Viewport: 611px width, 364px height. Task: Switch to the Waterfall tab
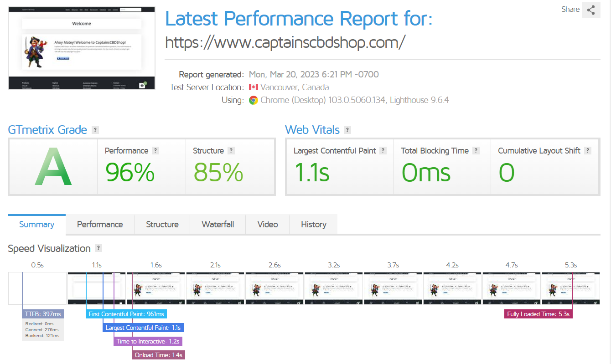pos(218,224)
